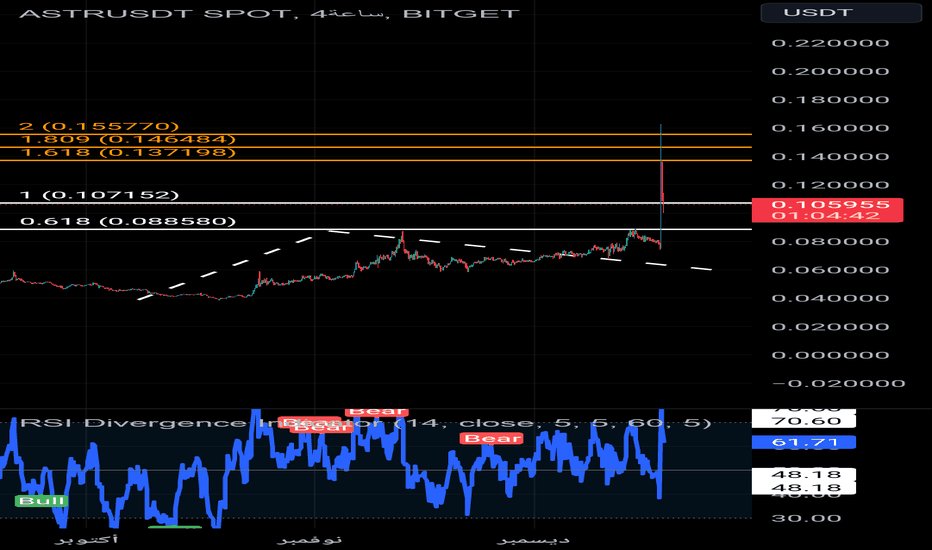932x550 pixels.
Task: Select the Fibonacci 2 (0.155770) level line
Action: coord(376,134)
